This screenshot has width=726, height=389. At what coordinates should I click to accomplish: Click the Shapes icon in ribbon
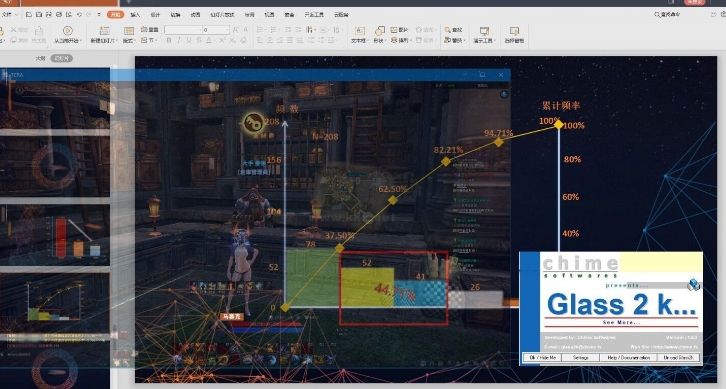tap(379, 31)
